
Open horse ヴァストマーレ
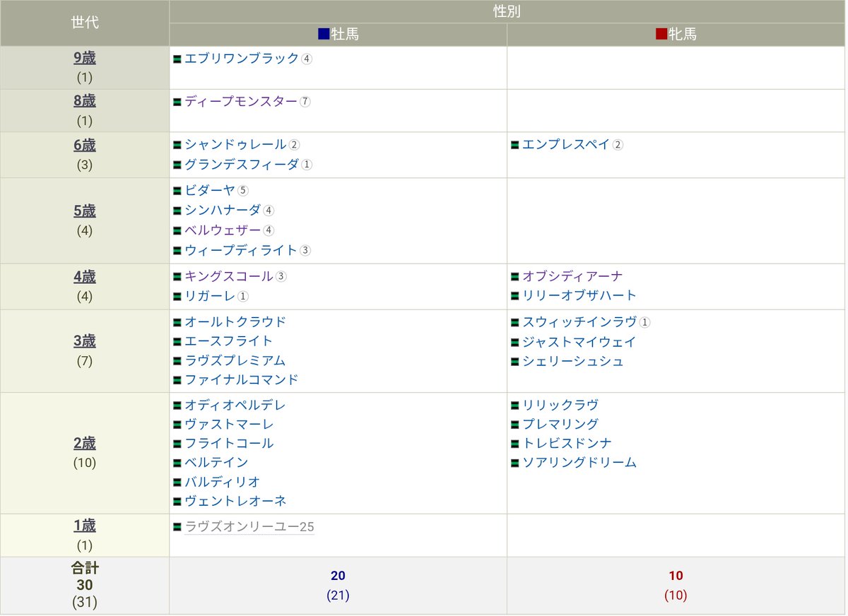click(230, 425)
